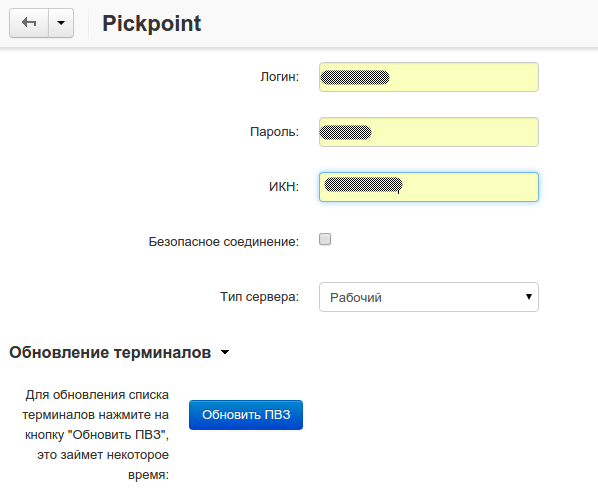Click the ИКН: label
Screen dimensions: 598x502
pyautogui.click(x=284, y=187)
